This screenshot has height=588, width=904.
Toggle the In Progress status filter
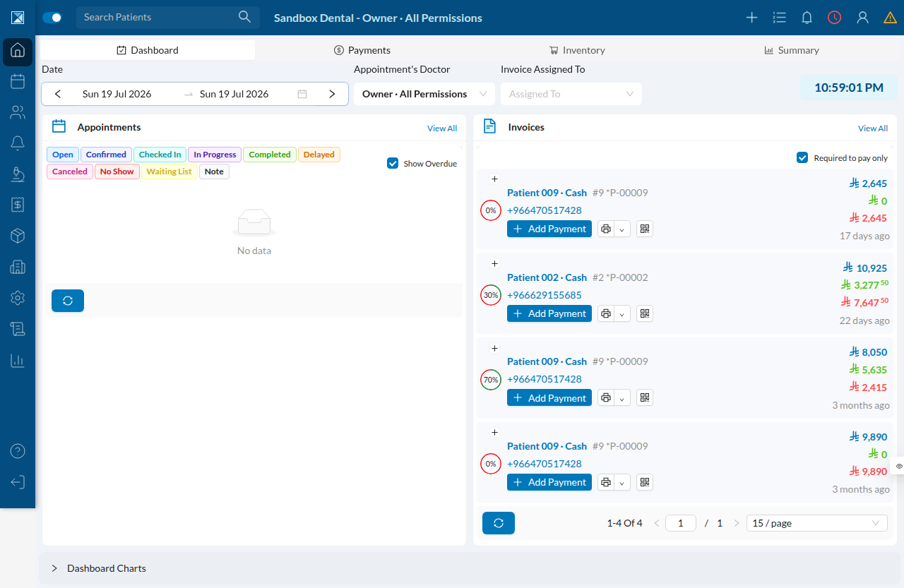[x=215, y=155]
